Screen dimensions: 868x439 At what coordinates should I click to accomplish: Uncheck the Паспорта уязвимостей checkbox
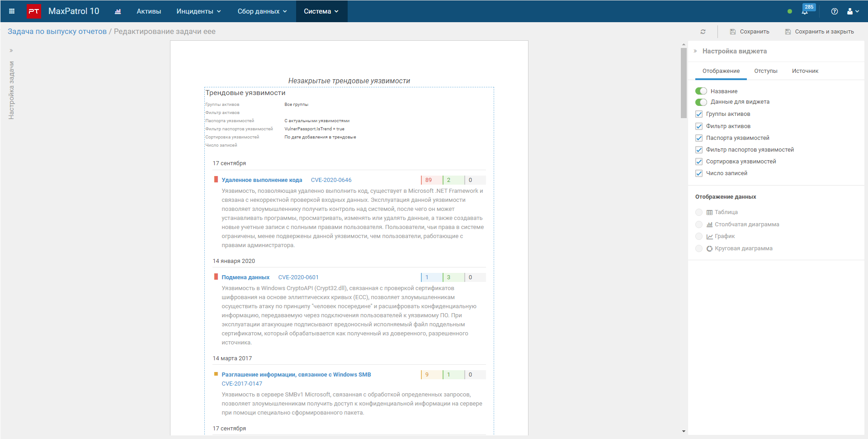699,138
